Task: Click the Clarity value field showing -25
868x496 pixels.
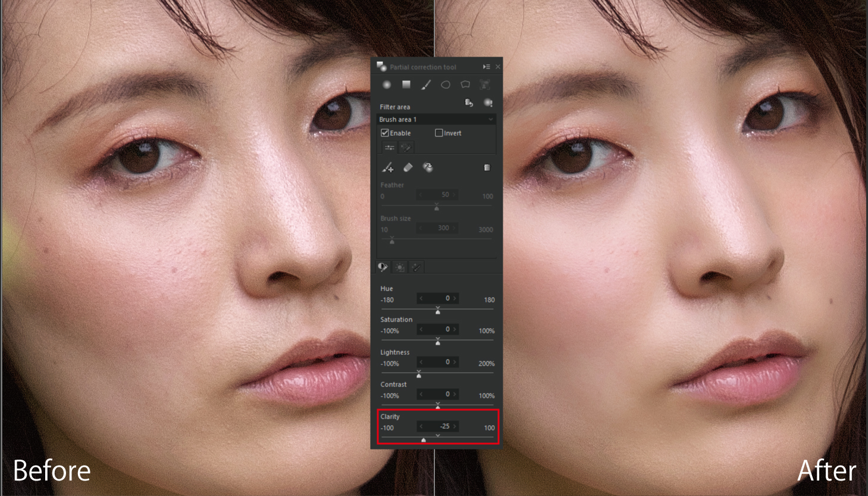Action: (438, 426)
